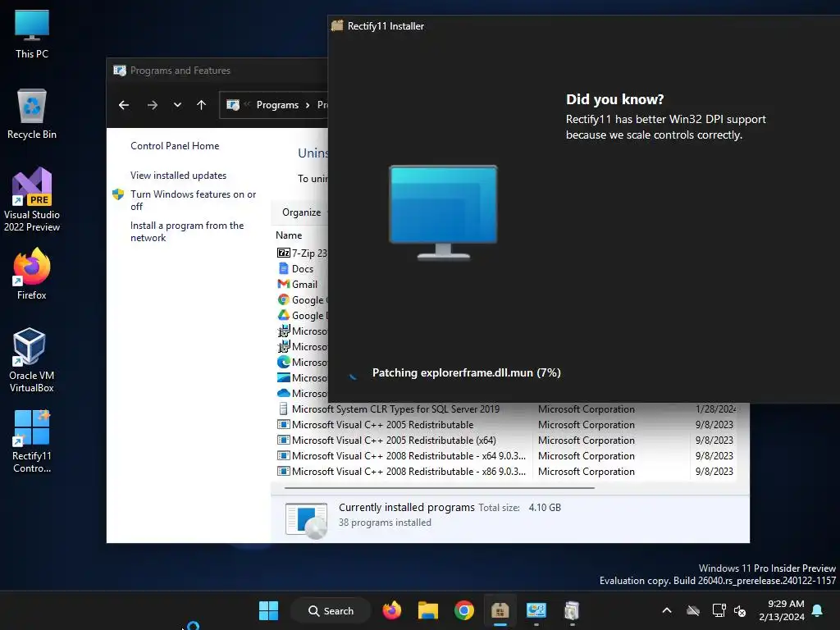Click the horizontal scrollbar in the programs list

point(440,488)
